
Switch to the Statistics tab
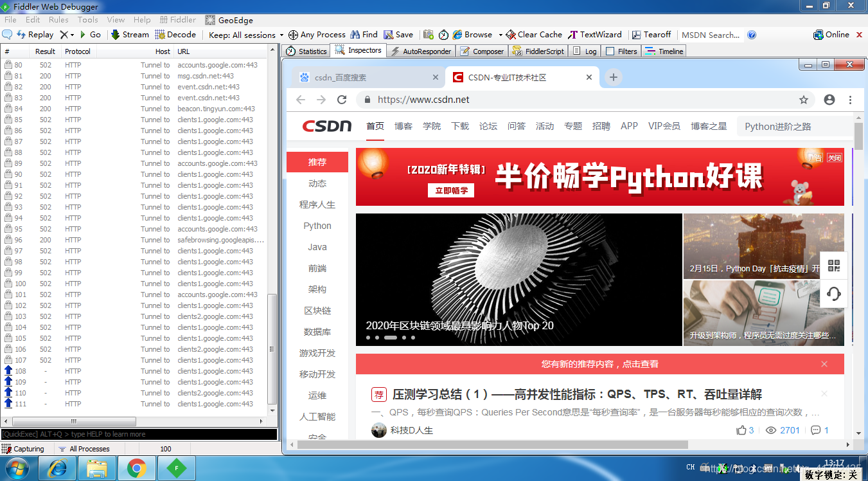(x=306, y=51)
